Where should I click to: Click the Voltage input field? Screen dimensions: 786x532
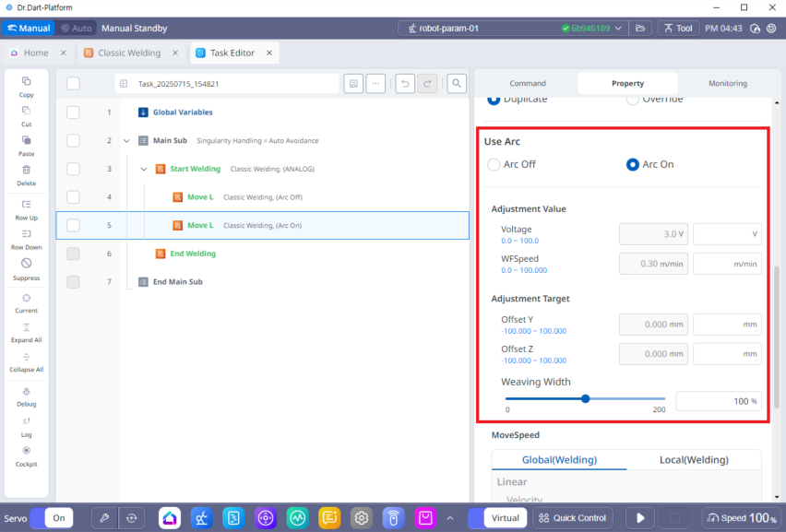[727, 234]
